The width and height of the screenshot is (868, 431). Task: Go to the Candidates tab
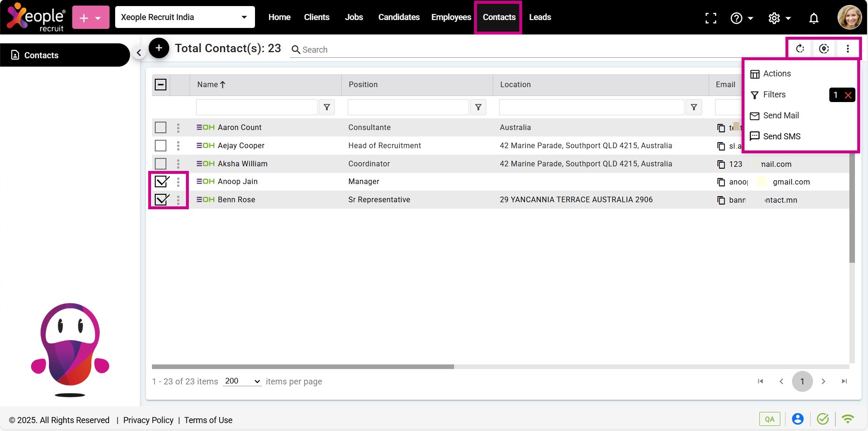pyautogui.click(x=399, y=17)
